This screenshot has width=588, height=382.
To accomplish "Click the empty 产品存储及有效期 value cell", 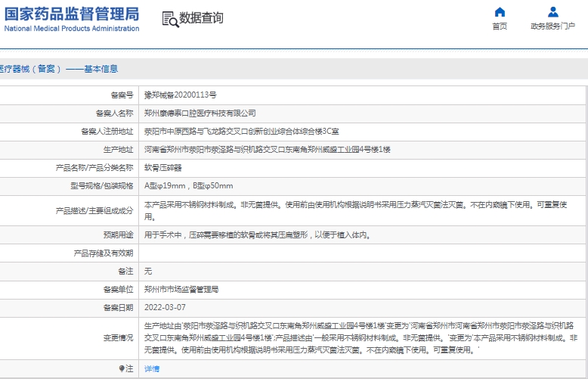I will (x=362, y=253).
